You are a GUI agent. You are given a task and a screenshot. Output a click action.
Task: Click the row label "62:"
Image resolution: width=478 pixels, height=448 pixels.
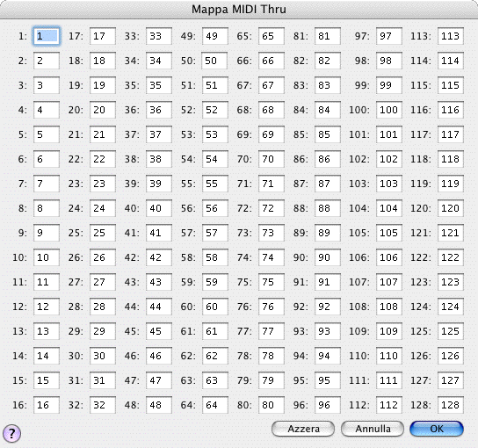click(188, 356)
